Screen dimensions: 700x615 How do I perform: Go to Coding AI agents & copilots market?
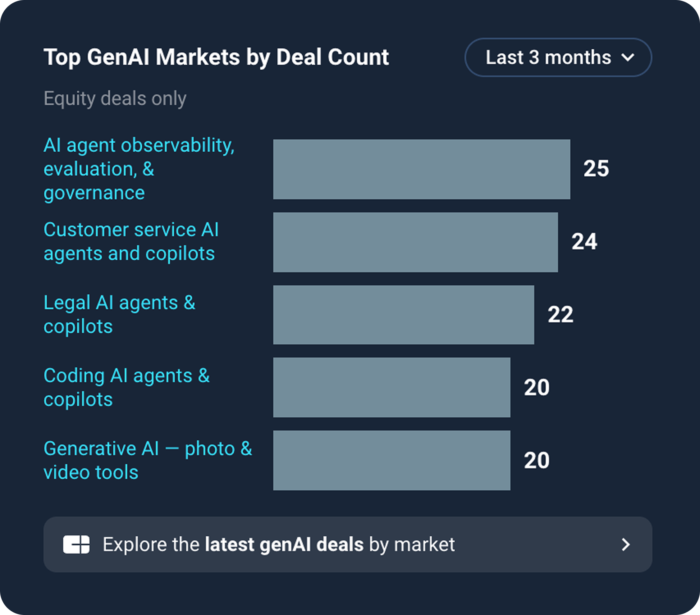[x=126, y=387]
